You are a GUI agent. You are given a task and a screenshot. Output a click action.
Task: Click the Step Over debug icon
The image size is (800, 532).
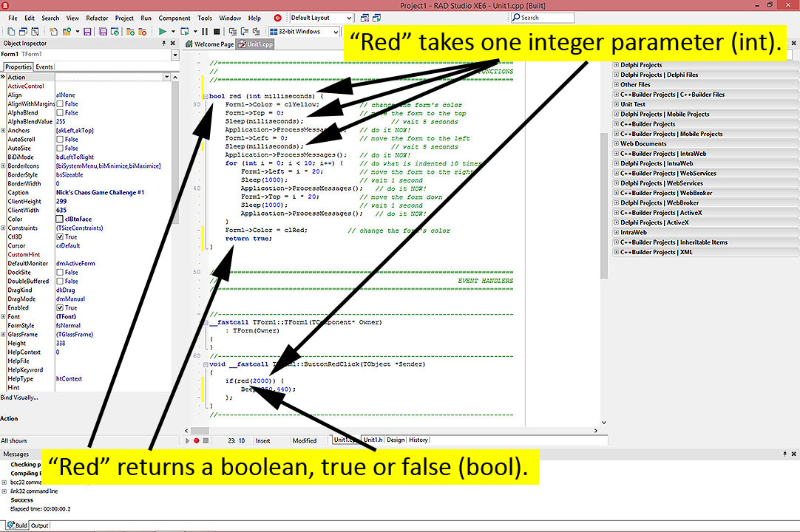pos(245,32)
